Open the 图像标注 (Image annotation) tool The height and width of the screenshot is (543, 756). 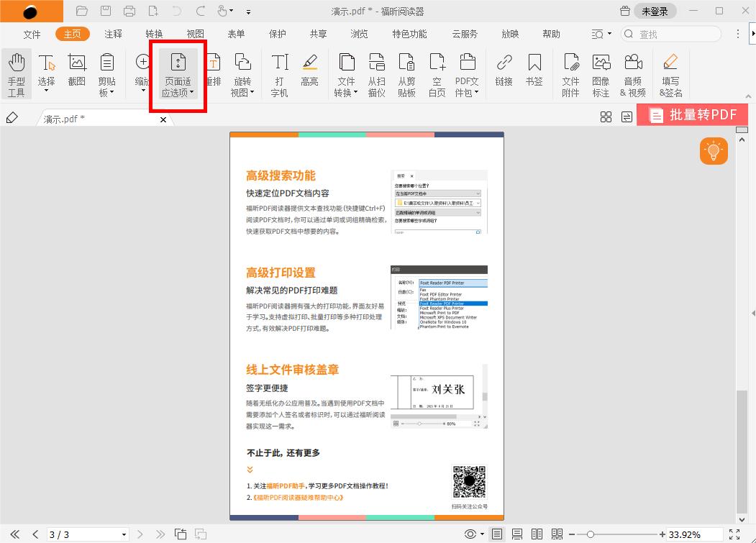click(x=603, y=73)
